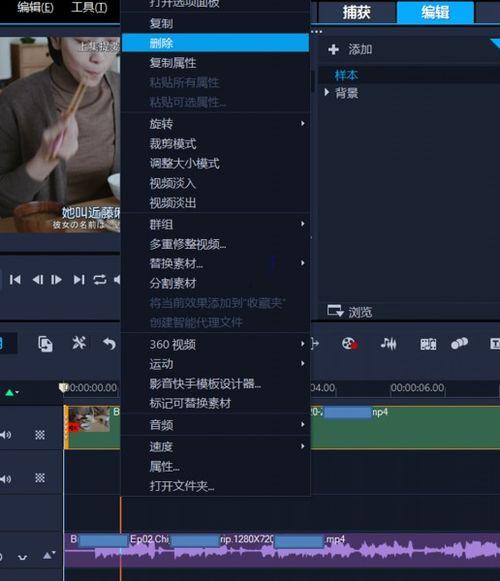Expand the 运动 submenu arrow

click(x=303, y=363)
